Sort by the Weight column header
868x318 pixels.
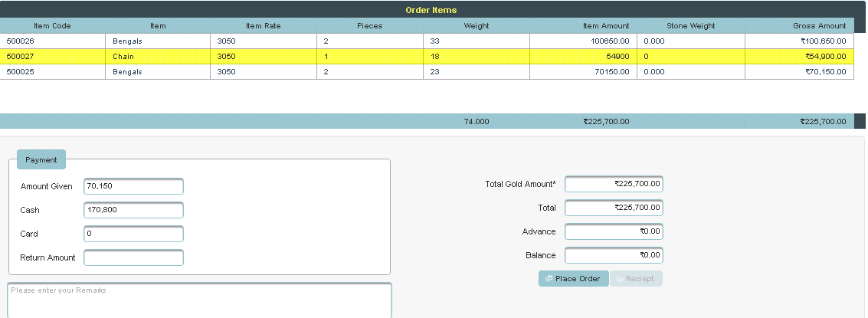coord(476,26)
